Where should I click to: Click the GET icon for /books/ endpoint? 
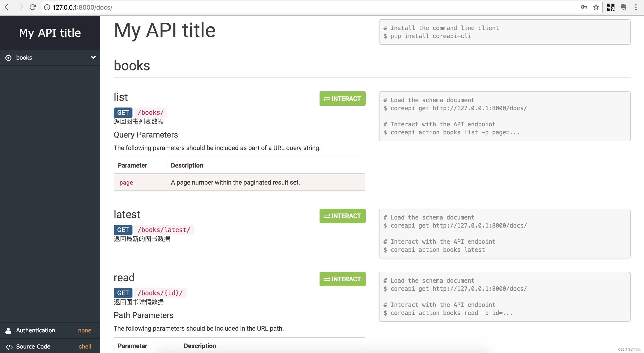pyautogui.click(x=122, y=113)
